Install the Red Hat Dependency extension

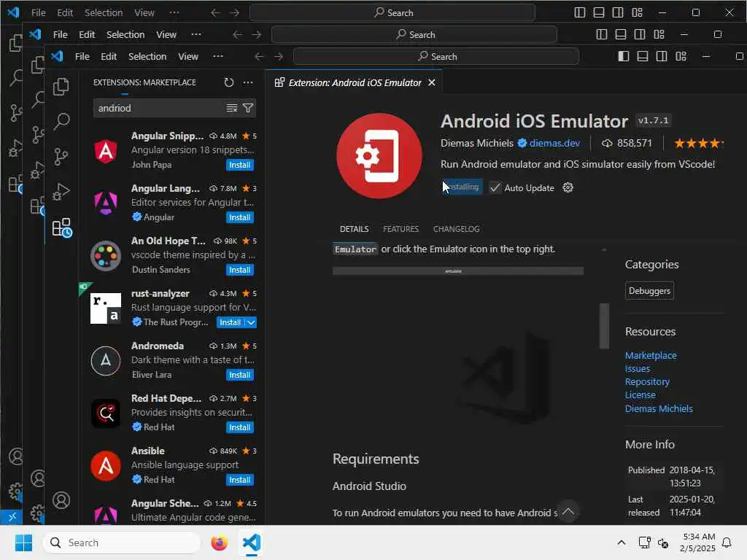[239, 427]
